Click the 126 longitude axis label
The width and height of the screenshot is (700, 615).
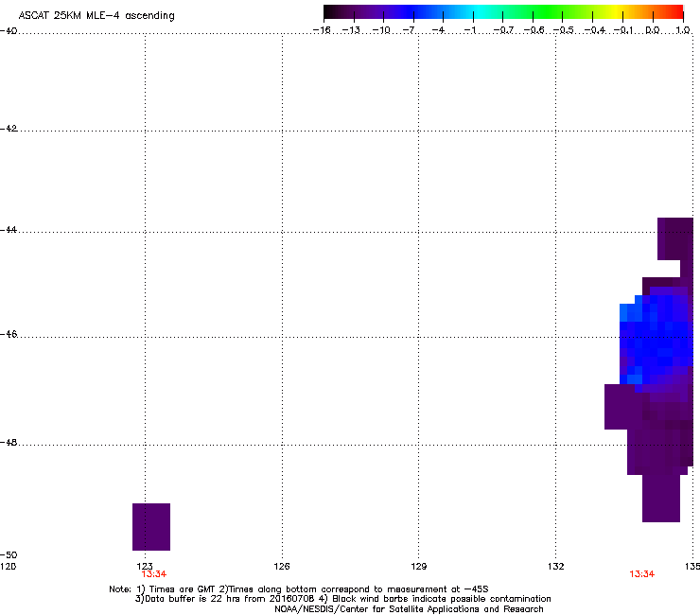[x=282, y=567]
